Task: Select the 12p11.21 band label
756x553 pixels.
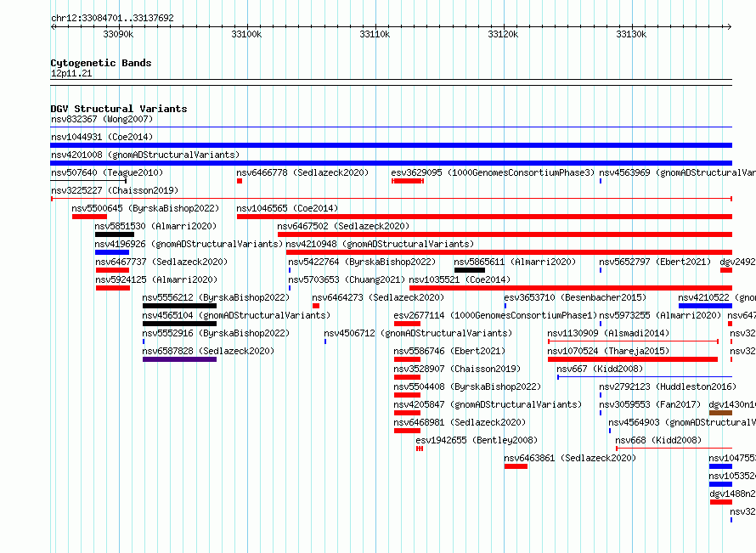Action: [x=71, y=73]
